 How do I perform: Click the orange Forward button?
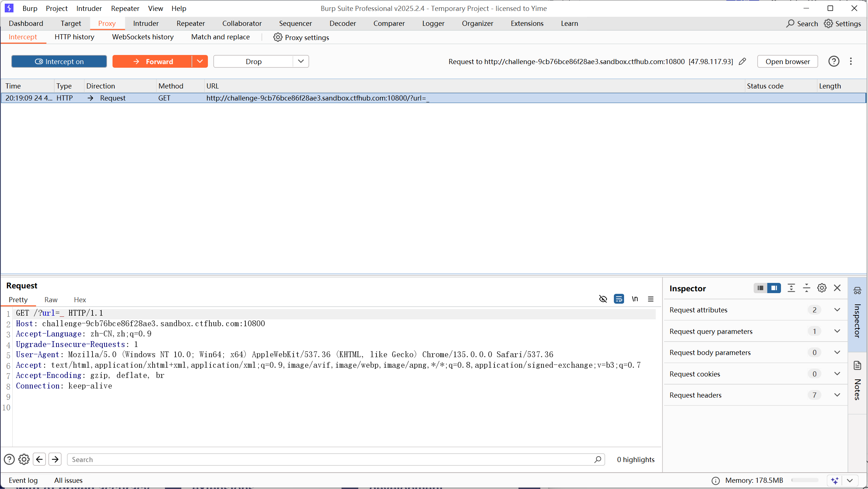coord(152,62)
